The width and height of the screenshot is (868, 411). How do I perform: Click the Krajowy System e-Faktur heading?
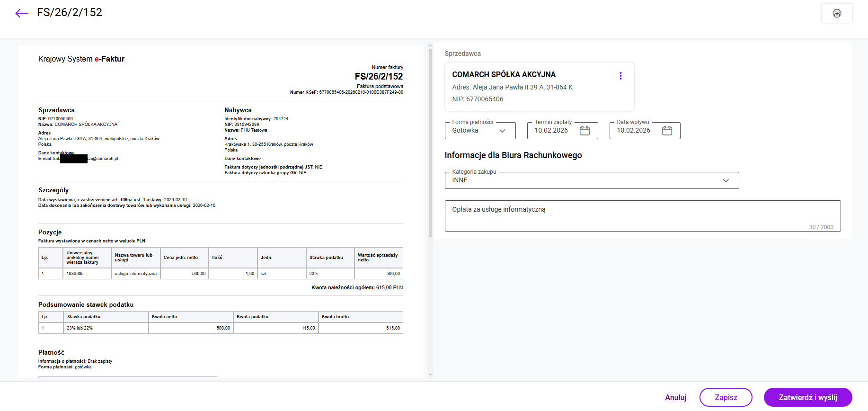tap(81, 59)
